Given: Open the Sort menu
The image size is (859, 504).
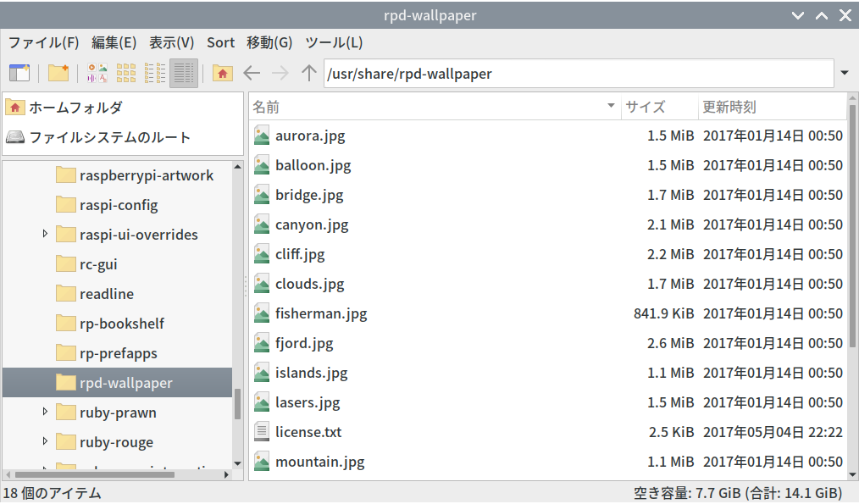Looking at the screenshot, I should click(220, 42).
